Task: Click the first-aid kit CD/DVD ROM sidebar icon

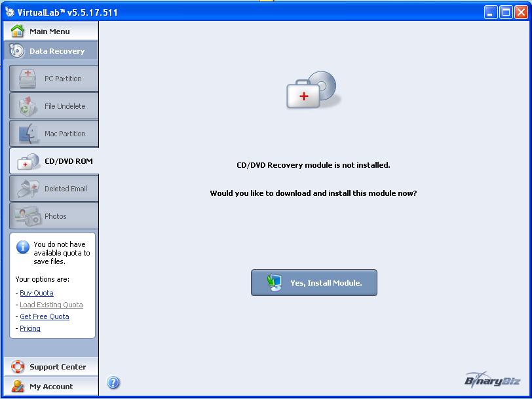Action: (28, 161)
